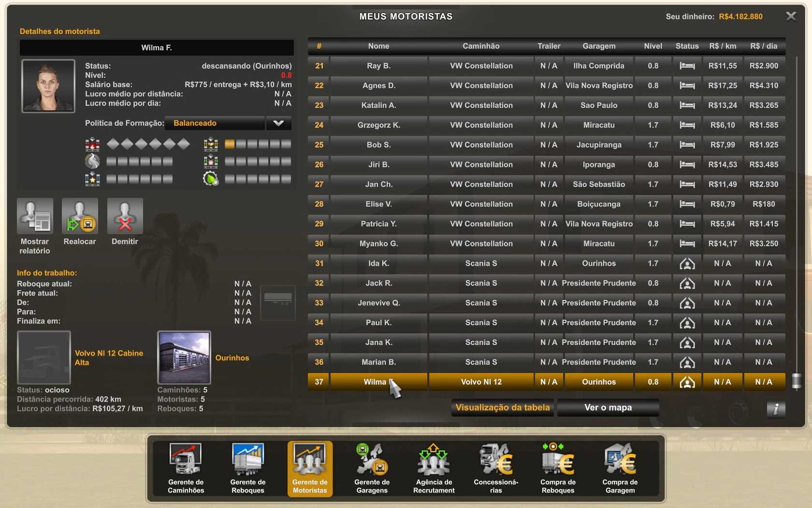This screenshot has height=508, width=812.
Task: Expand Política de Formação dropdown arrow
Action: pyautogui.click(x=278, y=123)
